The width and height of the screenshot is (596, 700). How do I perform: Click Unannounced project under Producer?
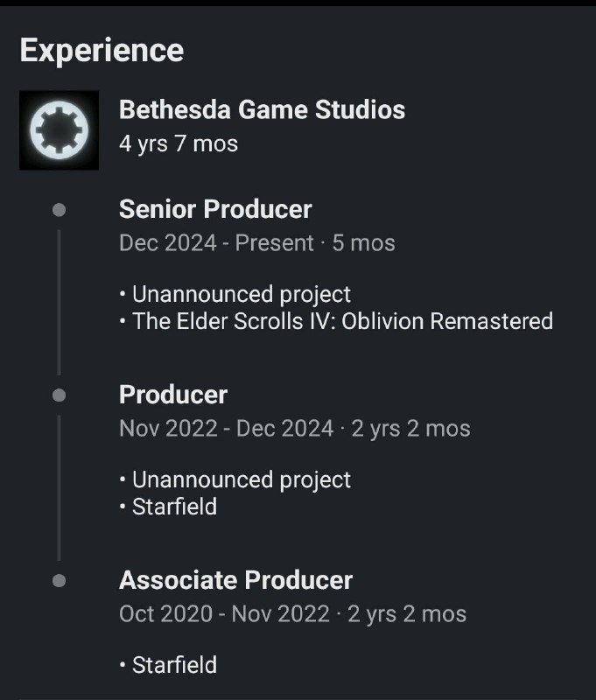[235, 479]
